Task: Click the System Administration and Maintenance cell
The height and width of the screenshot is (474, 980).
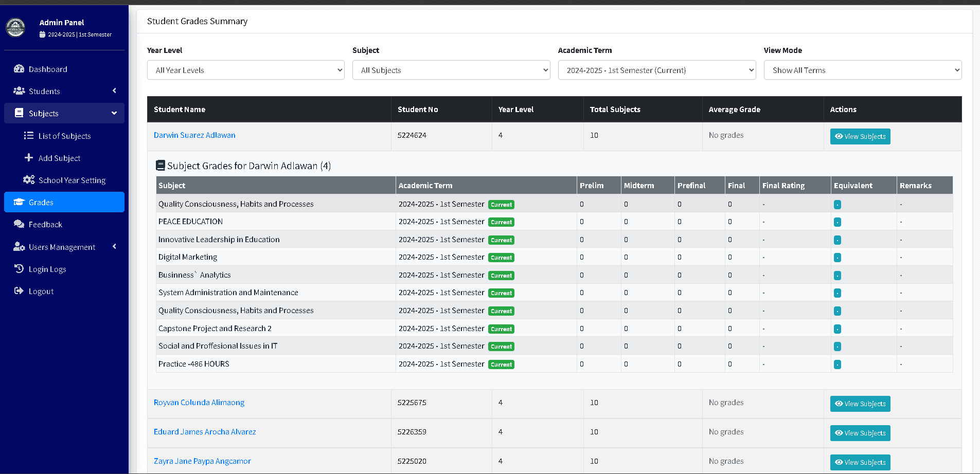Action: click(276, 293)
